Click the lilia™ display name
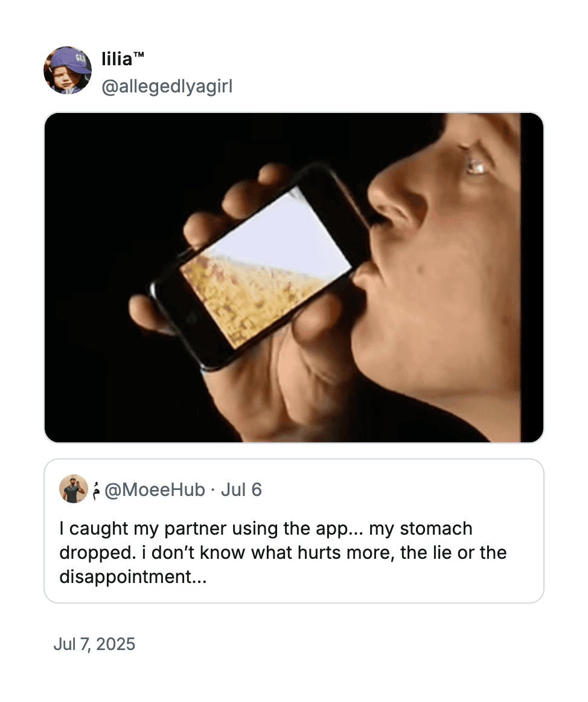588x702 pixels. tap(123, 59)
